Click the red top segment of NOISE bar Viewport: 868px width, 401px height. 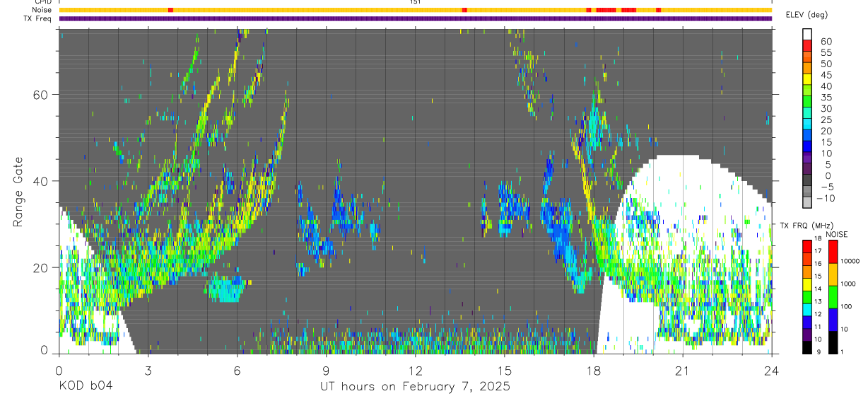click(833, 252)
